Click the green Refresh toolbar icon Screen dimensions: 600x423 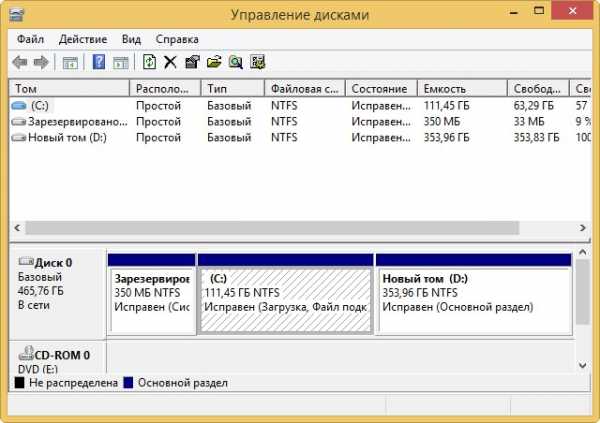point(149,62)
